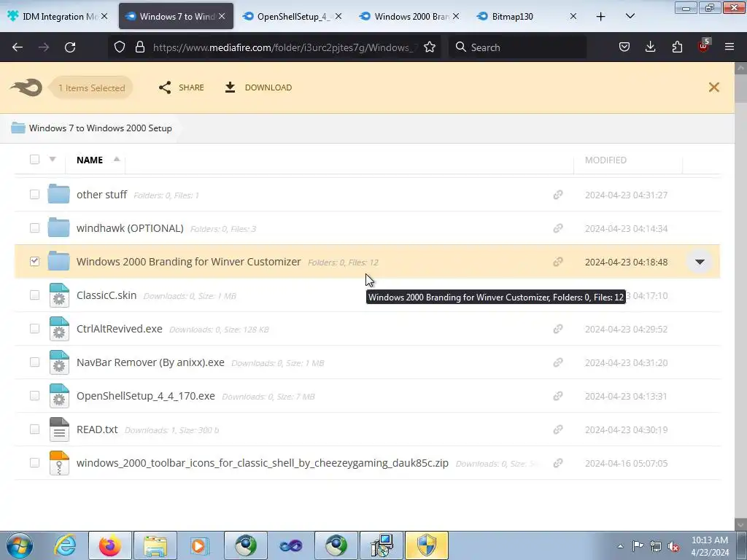
Task: Click the MediaFire flame logo
Action: tap(26, 87)
